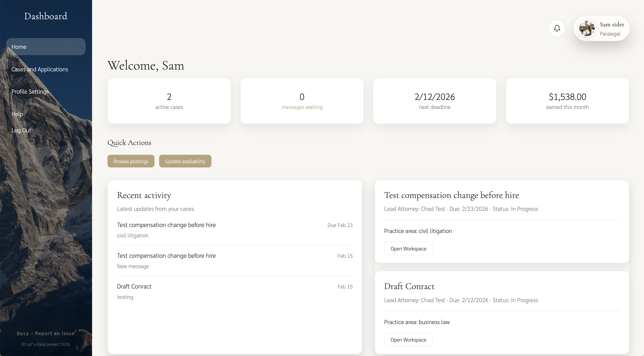This screenshot has width=644, height=356.
Task: Click Browse postings quick action
Action: pyautogui.click(x=130, y=161)
